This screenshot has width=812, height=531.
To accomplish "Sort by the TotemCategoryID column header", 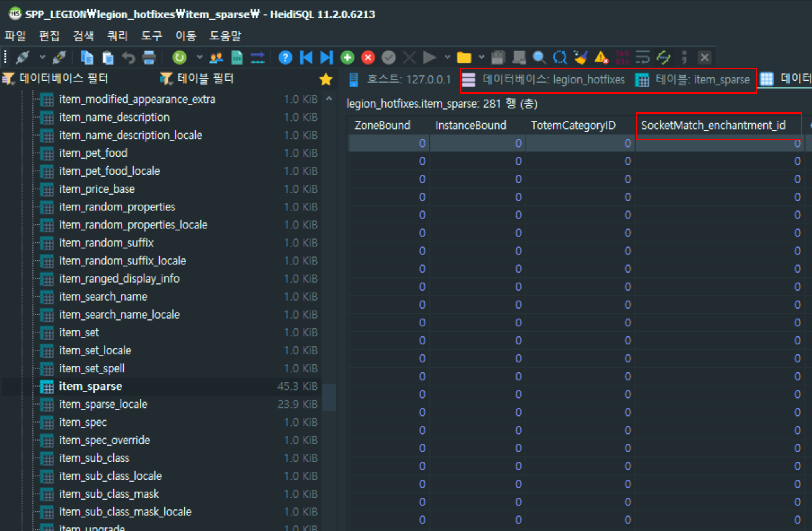I will (x=581, y=125).
